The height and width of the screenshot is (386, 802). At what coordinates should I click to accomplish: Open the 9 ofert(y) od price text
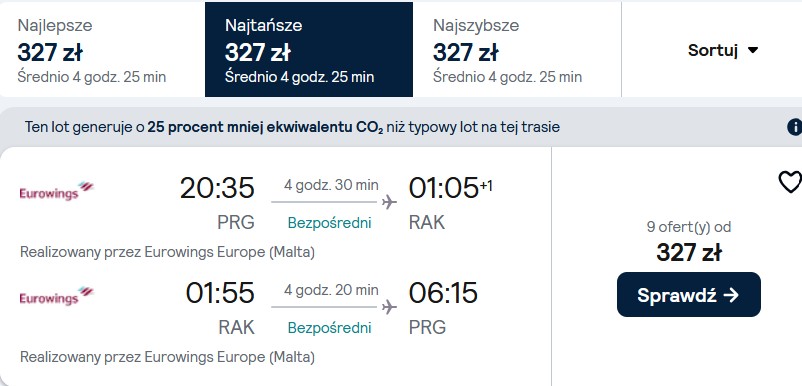coord(689,226)
